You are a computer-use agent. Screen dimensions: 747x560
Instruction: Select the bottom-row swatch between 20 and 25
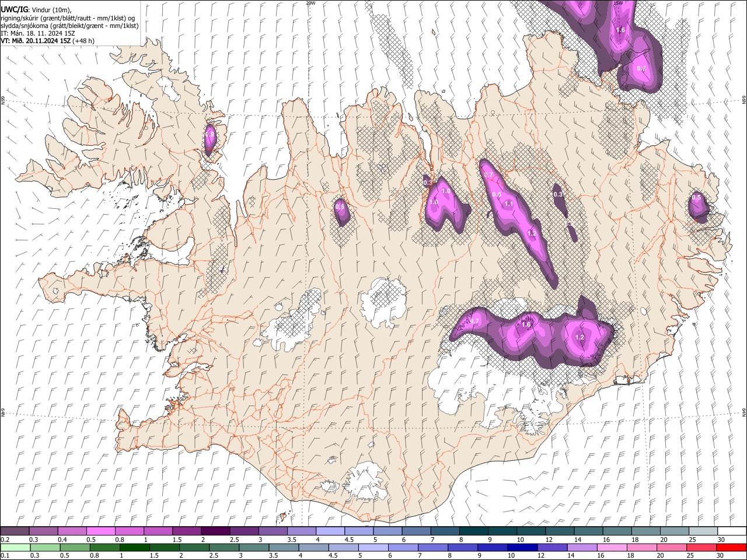coord(672,547)
